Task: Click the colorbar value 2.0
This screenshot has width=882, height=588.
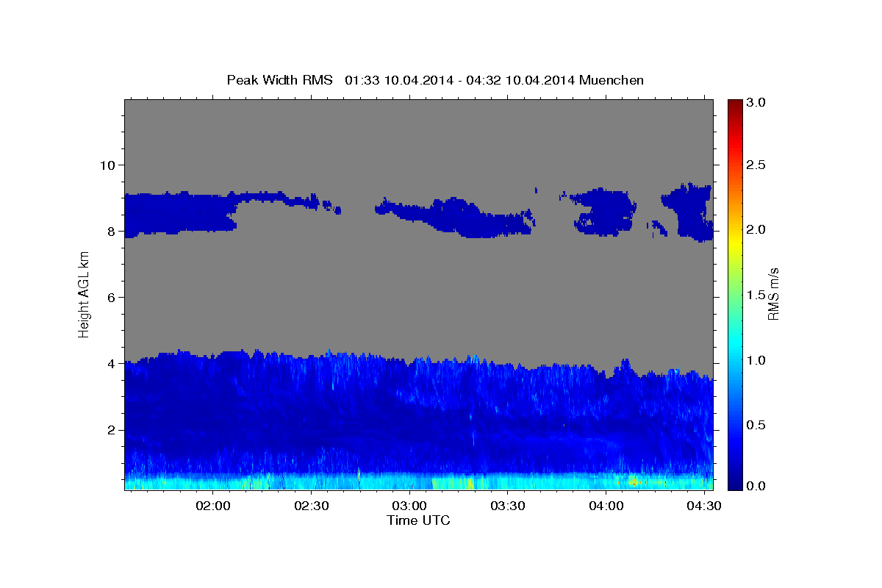Action: 757,229
